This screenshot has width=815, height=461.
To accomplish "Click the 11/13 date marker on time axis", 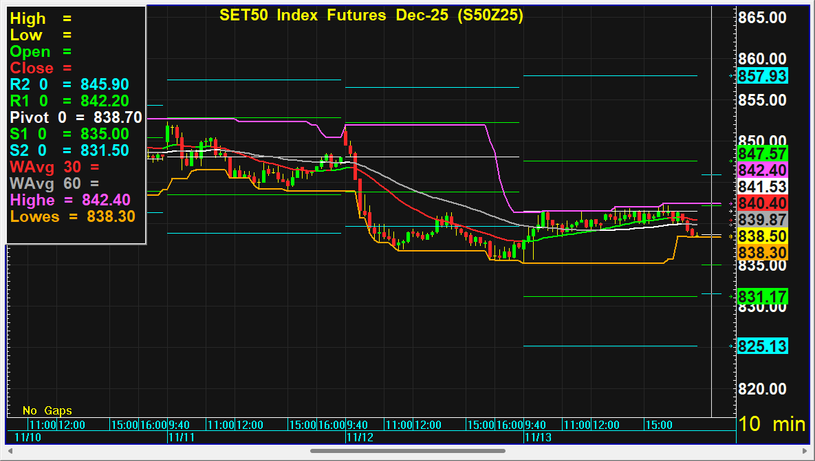I will [x=536, y=437].
